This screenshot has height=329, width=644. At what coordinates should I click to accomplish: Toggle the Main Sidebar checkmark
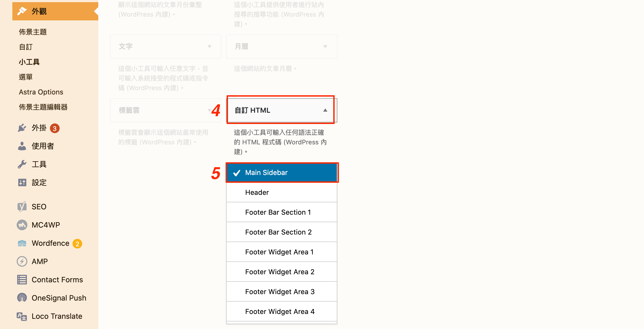pos(237,173)
